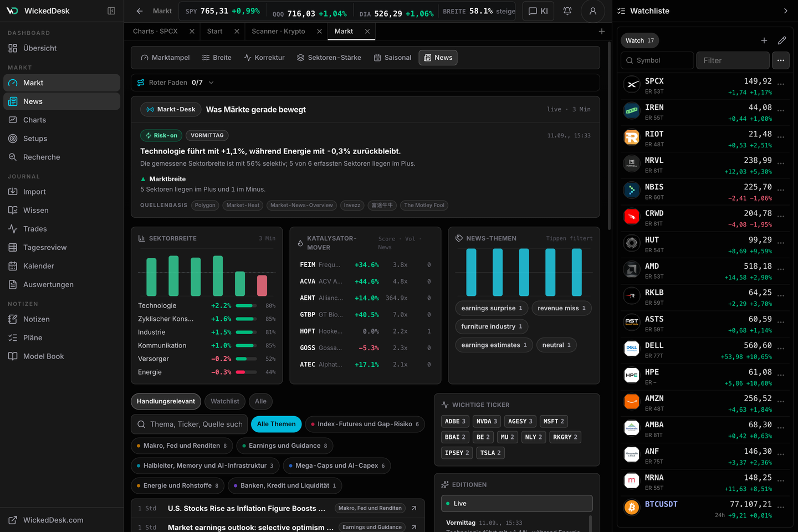Screen dimensions: 798x532
Task: Open Import in the journal section
Action: pos(62,192)
